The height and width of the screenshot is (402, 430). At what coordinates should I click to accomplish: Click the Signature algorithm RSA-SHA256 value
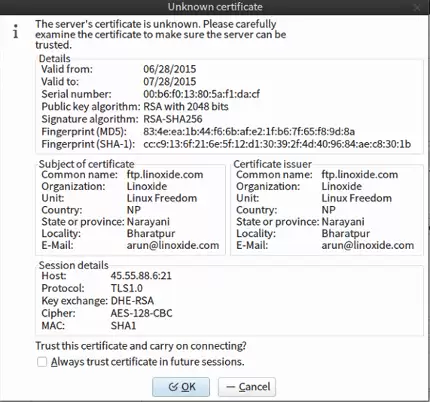click(x=173, y=119)
